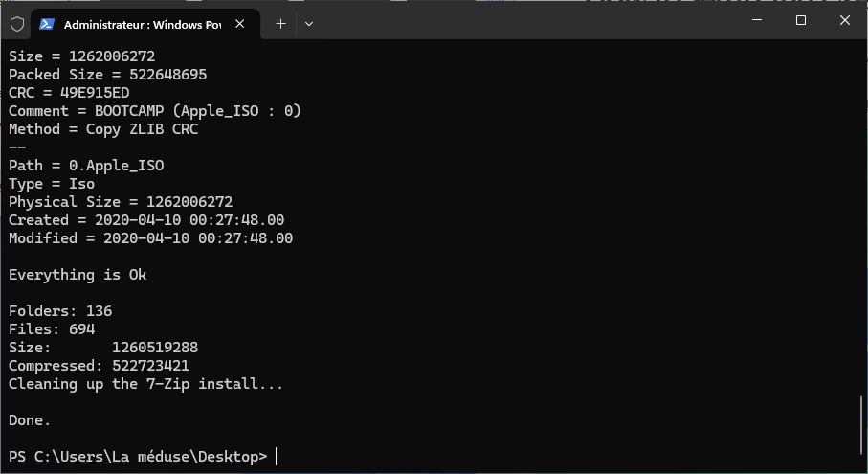This screenshot has height=474, width=868.
Task: Click the "Path = 0.Apple_ISO" line
Action: pyautogui.click(x=86, y=166)
